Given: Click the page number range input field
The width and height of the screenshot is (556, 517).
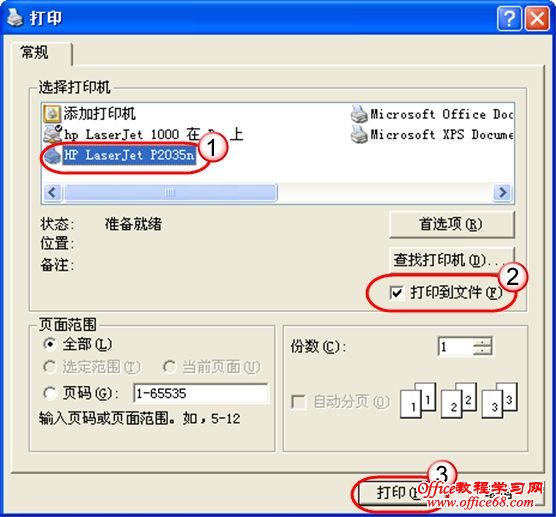Looking at the screenshot, I should coord(201,393).
